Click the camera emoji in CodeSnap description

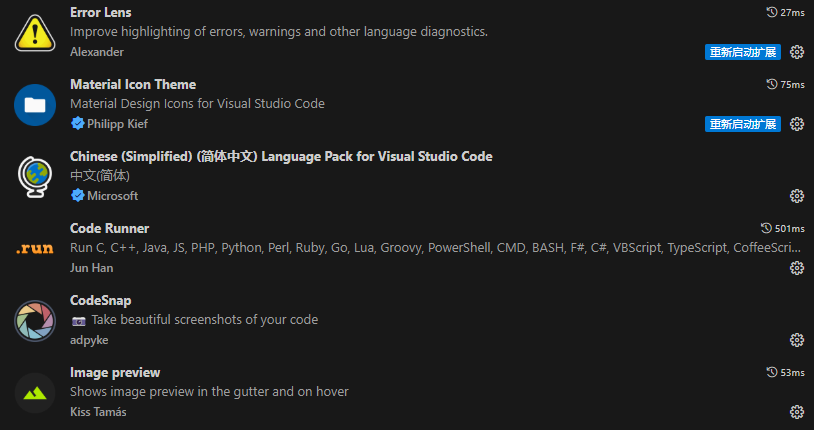(78, 321)
